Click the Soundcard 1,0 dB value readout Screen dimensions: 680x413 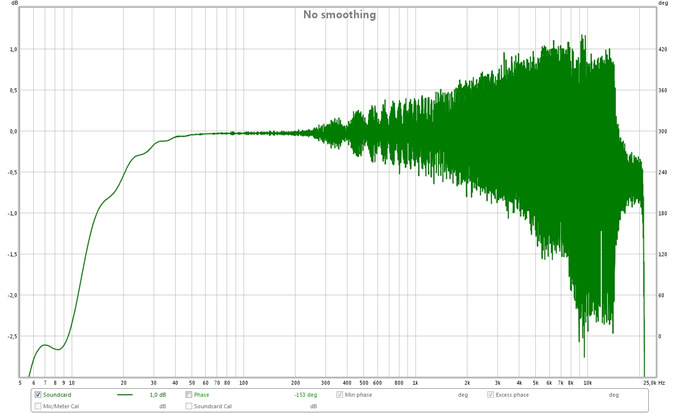click(157, 395)
